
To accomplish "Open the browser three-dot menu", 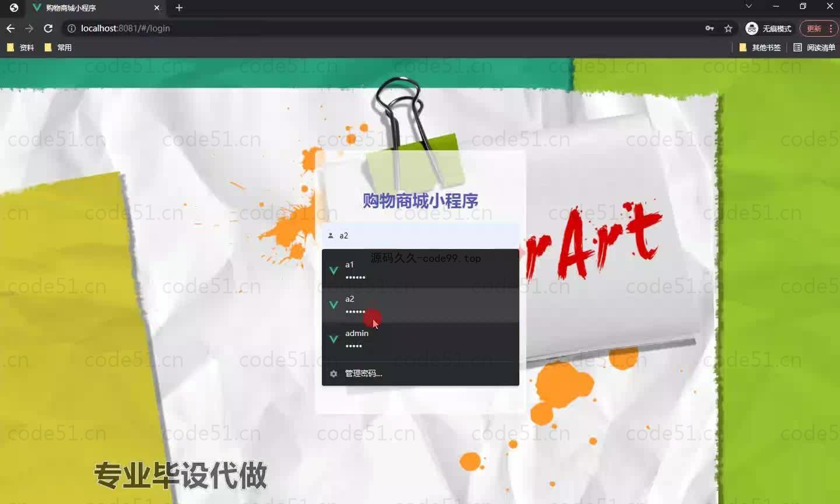I will click(x=831, y=28).
